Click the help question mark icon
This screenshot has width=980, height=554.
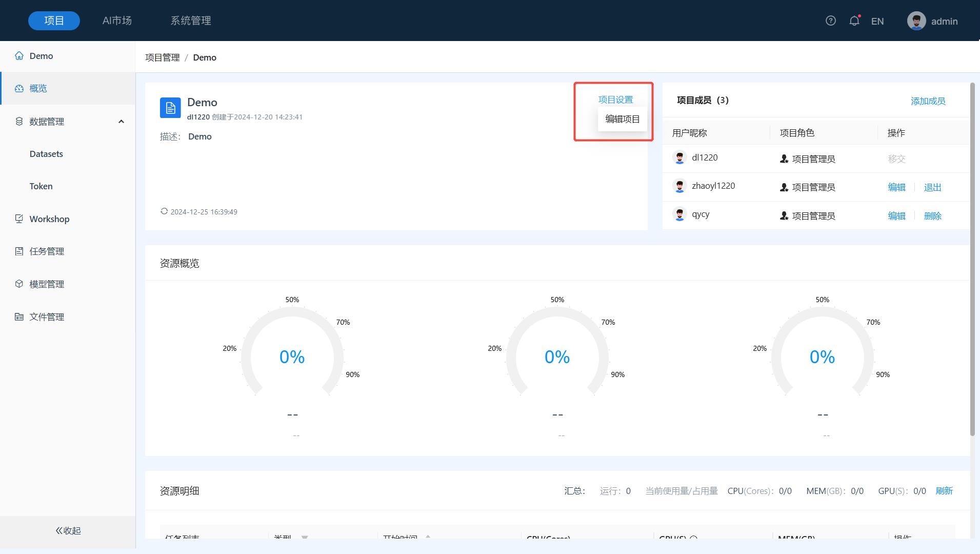(830, 21)
